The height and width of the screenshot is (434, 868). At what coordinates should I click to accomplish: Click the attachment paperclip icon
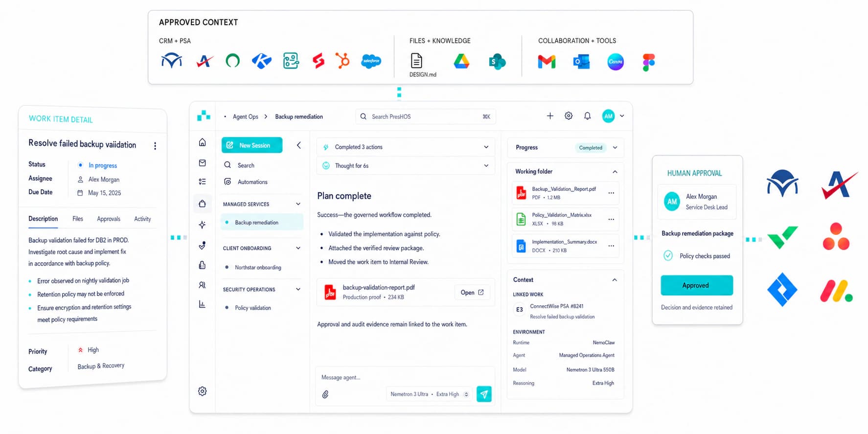pyautogui.click(x=325, y=394)
